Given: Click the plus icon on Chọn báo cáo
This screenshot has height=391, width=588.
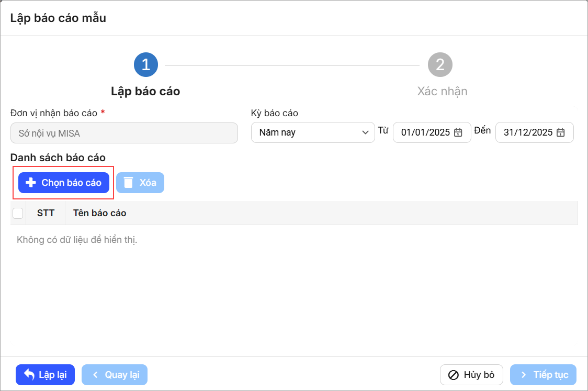Looking at the screenshot, I should click(31, 183).
